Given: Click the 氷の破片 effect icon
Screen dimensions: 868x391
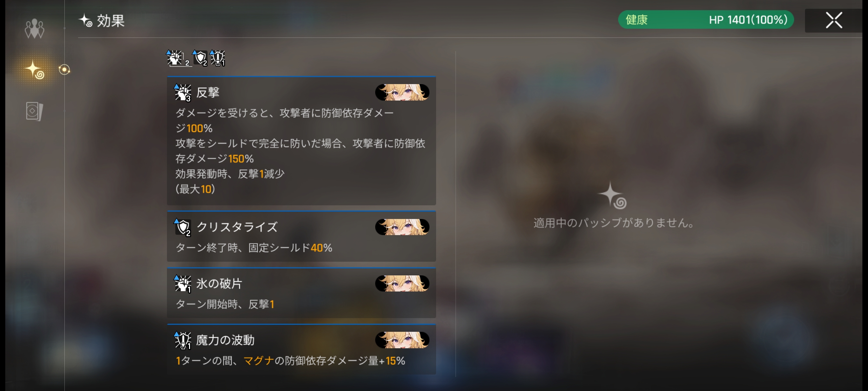Looking at the screenshot, I should click(x=183, y=284).
